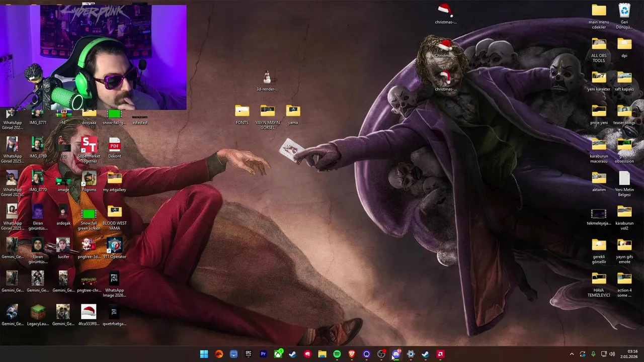Select the karaburun macerası folder
This screenshot has height=362, width=644.
tap(599, 151)
